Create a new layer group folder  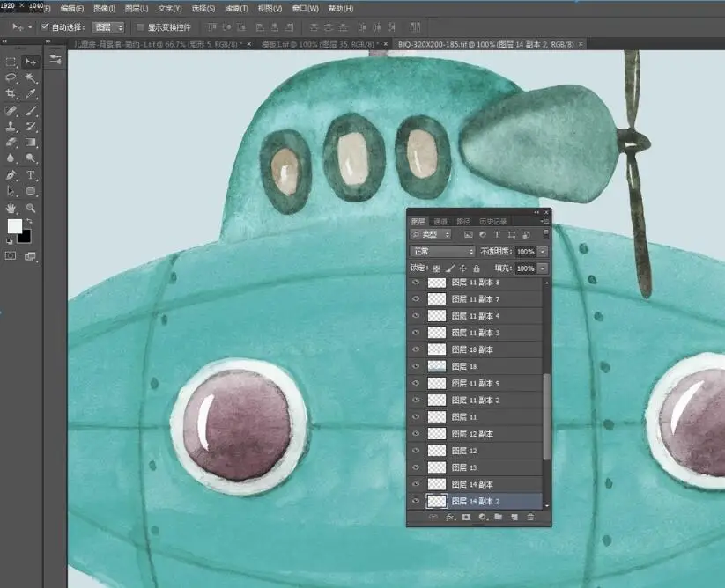click(x=498, y=517)
